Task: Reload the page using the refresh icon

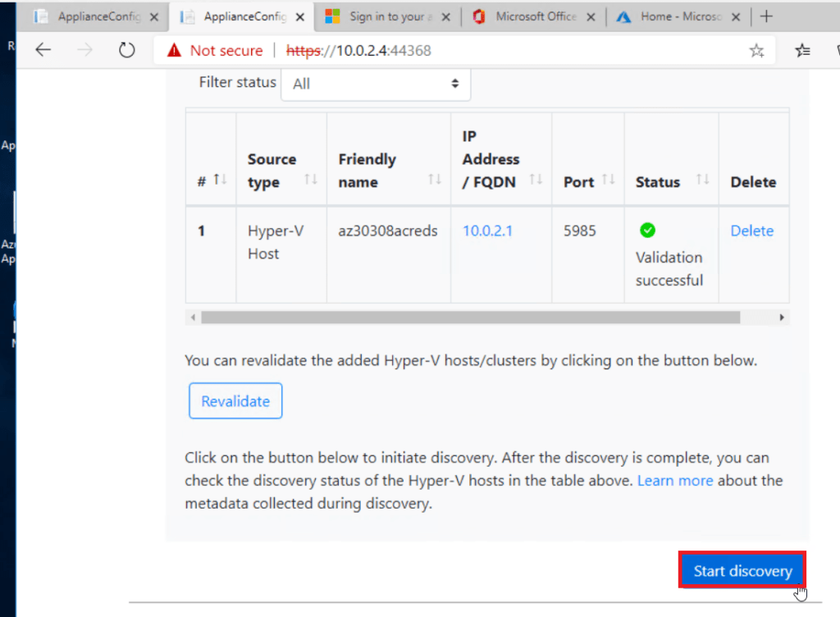Action: (126, 49)
